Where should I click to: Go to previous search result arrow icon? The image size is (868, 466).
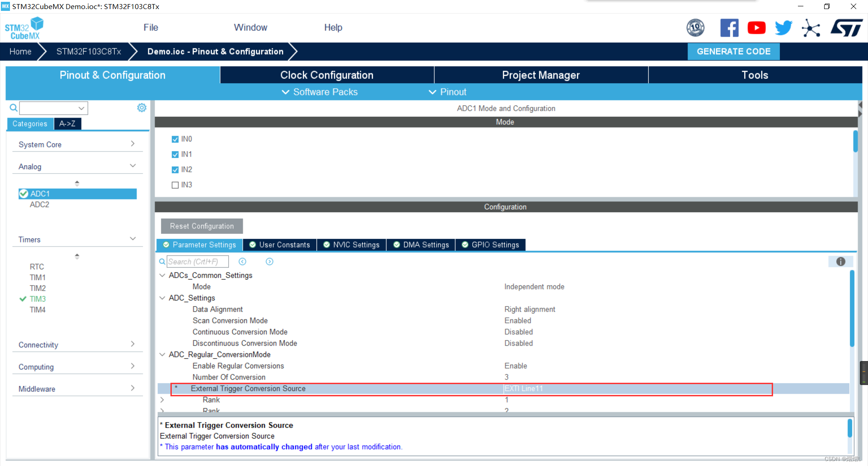pyautogui.click(x=242, y=262)
